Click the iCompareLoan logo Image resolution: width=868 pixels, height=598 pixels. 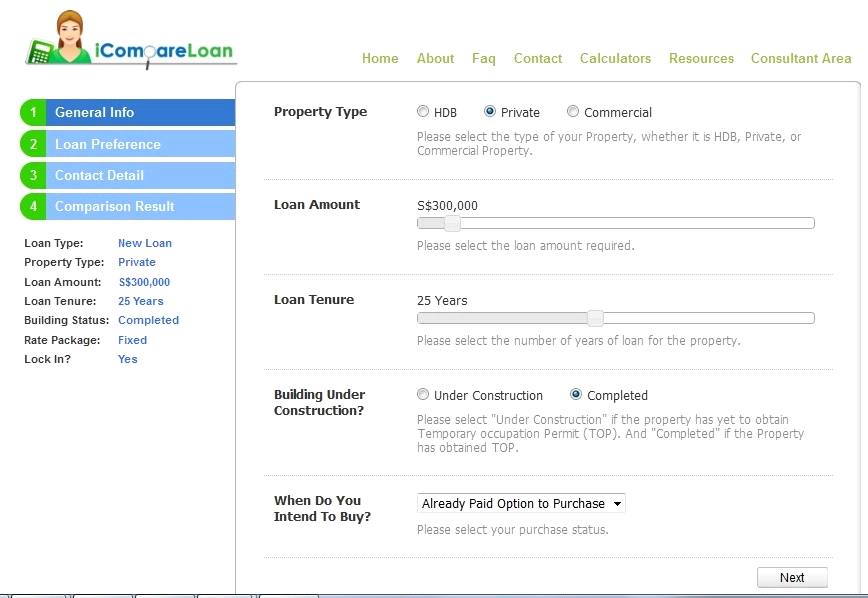tap(131, 40)
